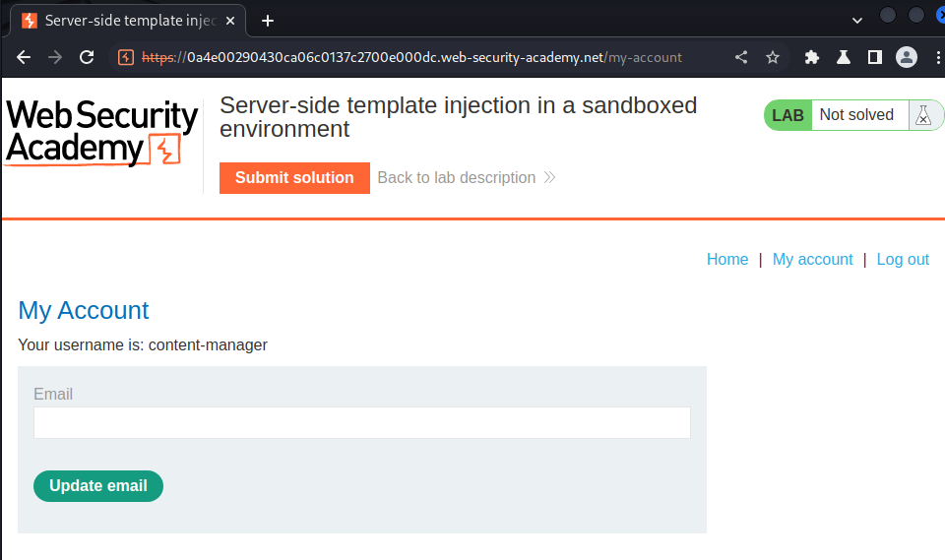
Task: Select the Server-side template injection tab
Action: pos(128,21)
